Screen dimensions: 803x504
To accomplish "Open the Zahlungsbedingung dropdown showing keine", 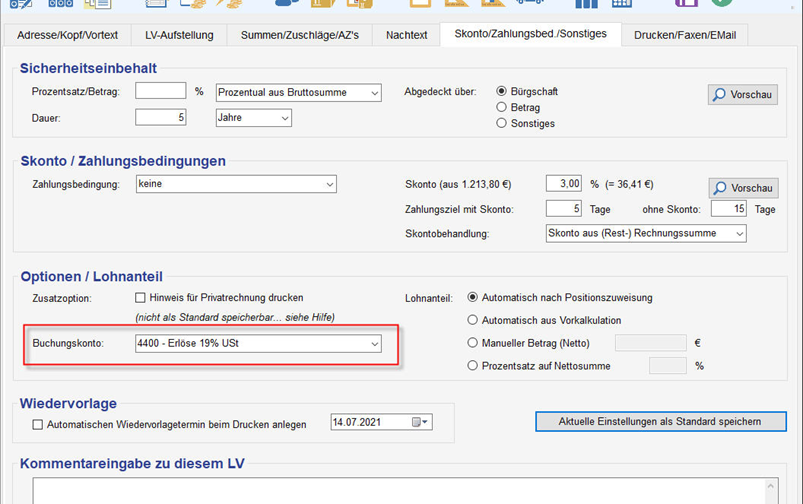I will click(x=236, y=184).
